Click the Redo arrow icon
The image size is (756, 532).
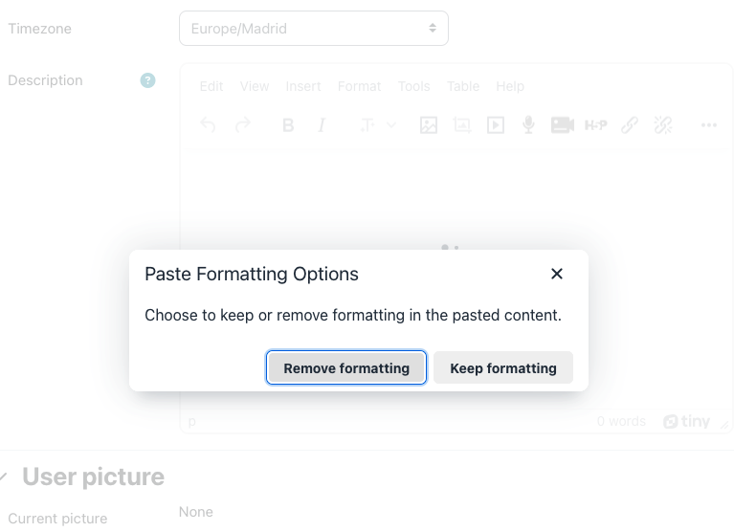(243, 125)
